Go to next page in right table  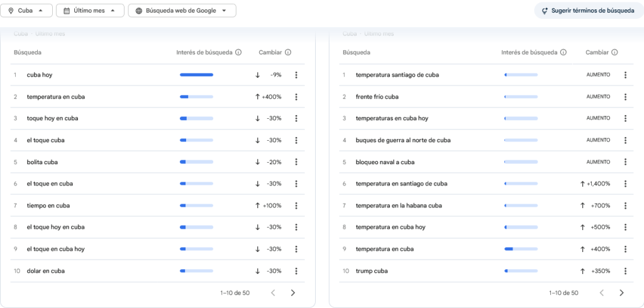click(x=622, y=293)
